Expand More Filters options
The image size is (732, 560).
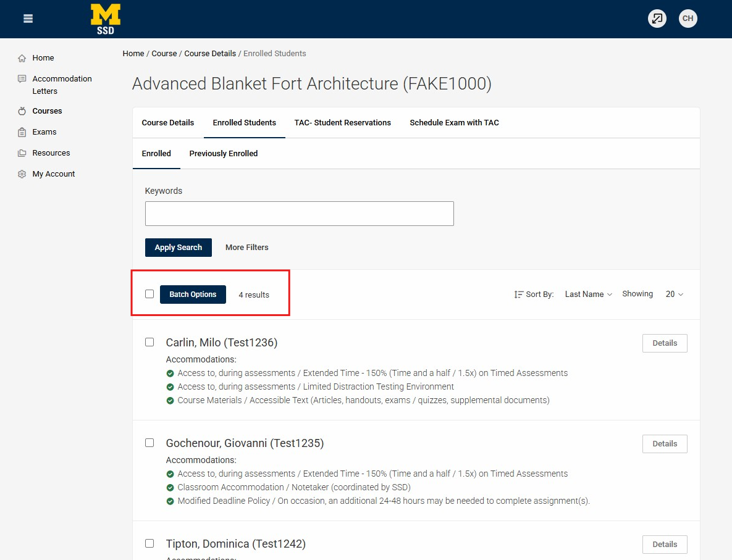pyautogui.click(x=247, y=248)
